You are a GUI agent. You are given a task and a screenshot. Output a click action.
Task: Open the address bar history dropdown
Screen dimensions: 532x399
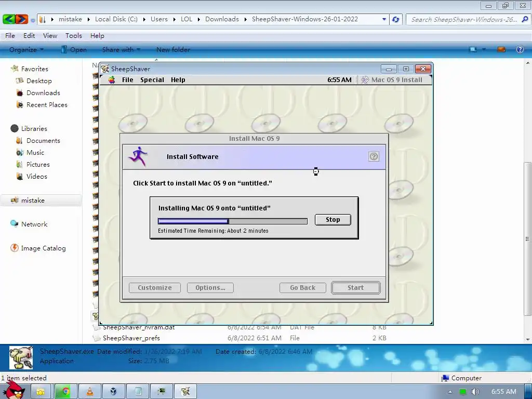384,19
